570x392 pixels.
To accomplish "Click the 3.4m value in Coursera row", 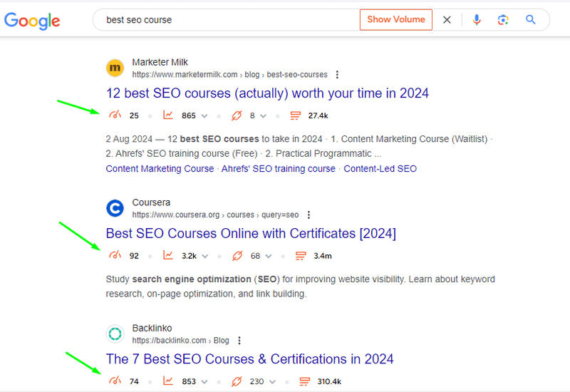I will [x=323, y=256].
